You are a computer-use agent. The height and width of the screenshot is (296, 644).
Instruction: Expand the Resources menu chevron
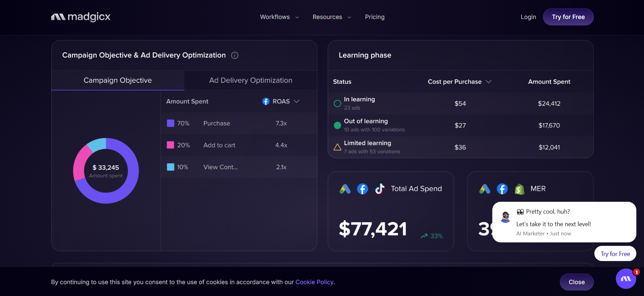[349, 17]
